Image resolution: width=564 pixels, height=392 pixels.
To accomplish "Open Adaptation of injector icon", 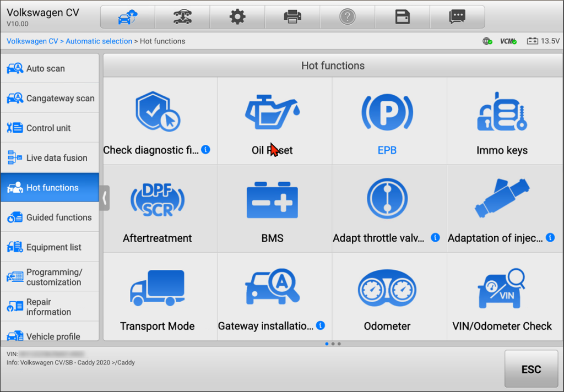I will (502, 198).
